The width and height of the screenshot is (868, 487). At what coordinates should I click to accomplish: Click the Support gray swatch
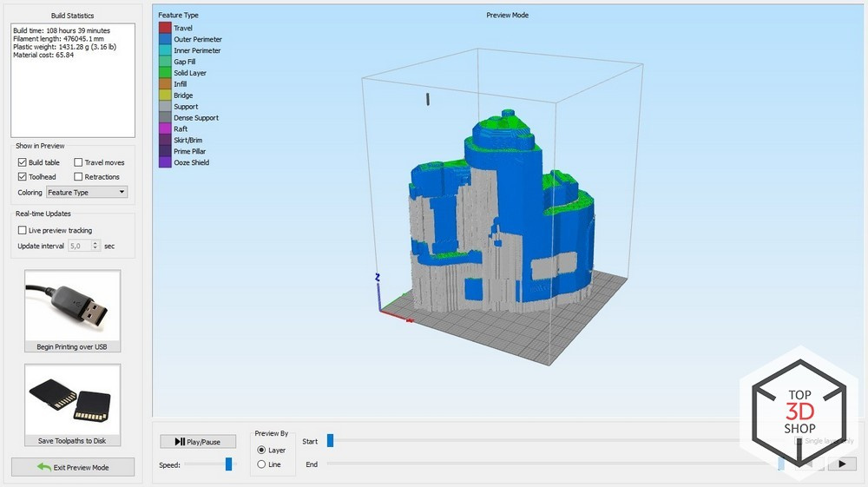click(x=165, y=106)
